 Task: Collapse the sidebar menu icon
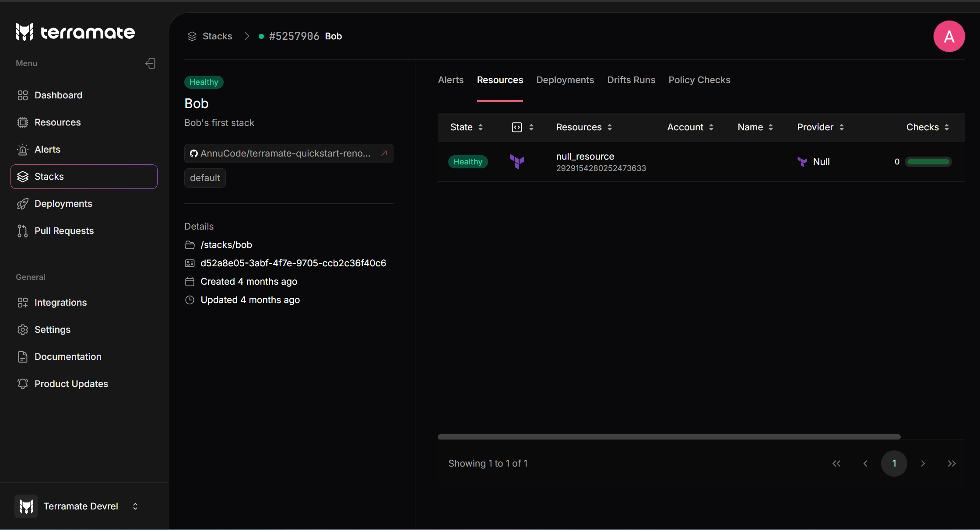150,63
